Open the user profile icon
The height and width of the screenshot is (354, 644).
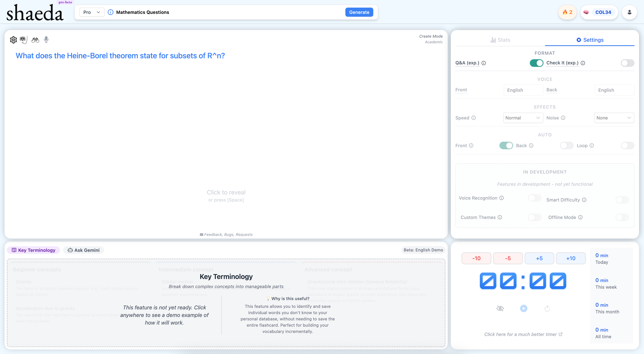click(x=629, y=12)
